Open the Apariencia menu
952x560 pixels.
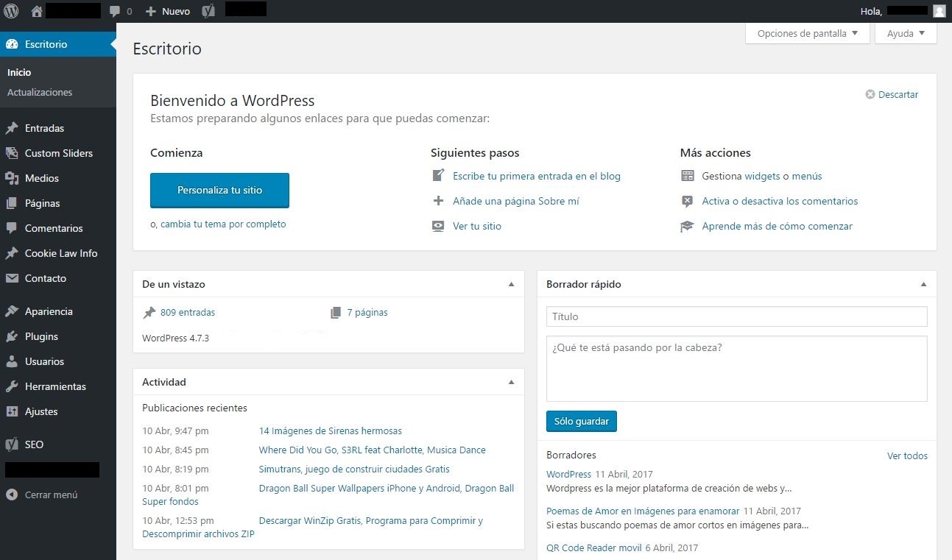58,311
